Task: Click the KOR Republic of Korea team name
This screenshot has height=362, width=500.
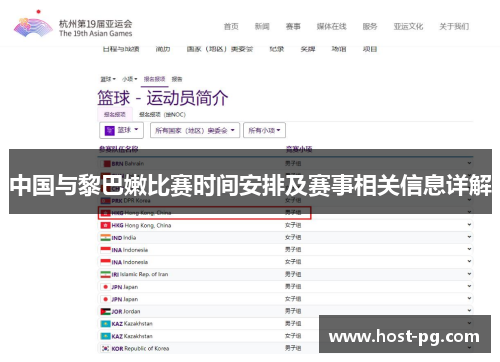Action: click(140, 348)
